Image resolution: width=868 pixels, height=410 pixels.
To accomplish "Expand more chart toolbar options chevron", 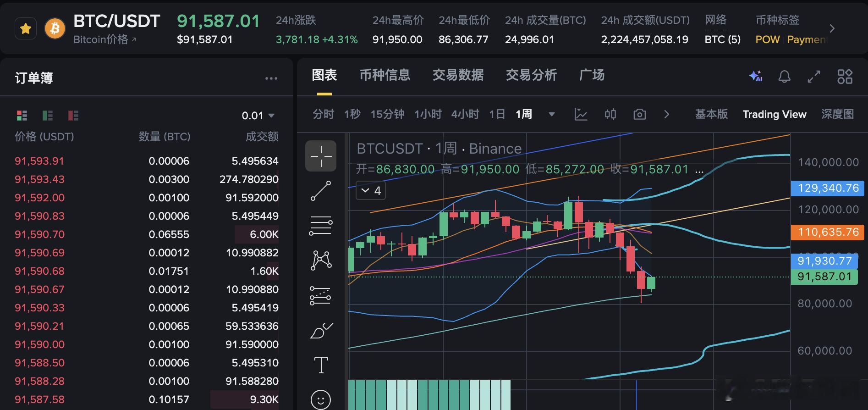I will pos(667,114).
